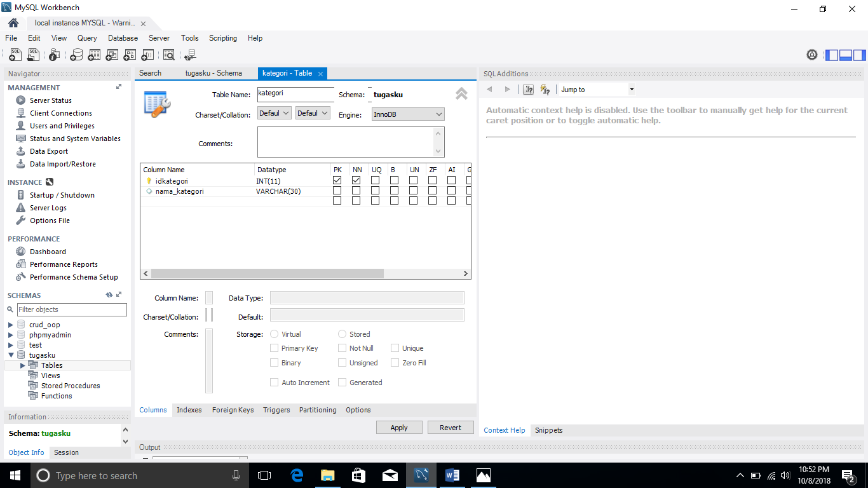
Task: Create a new schema in the connected server
Action: tap(76, 55)
